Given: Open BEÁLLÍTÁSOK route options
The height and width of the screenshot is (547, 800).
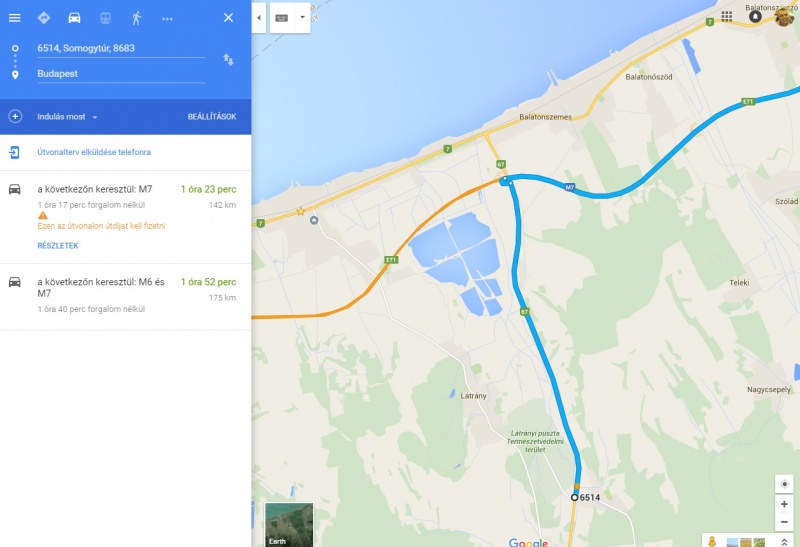Looking at the screenshot, I should point(212,117).
